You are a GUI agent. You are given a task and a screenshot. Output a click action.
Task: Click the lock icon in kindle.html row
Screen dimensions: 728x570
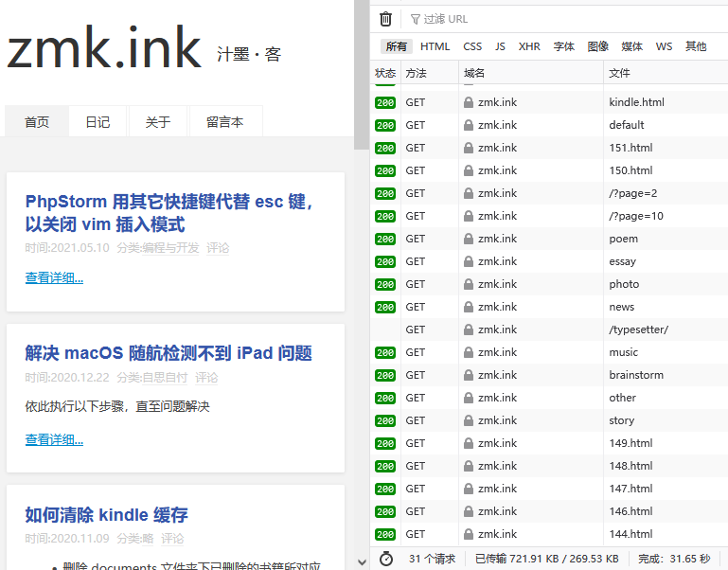tap(468, 102)
